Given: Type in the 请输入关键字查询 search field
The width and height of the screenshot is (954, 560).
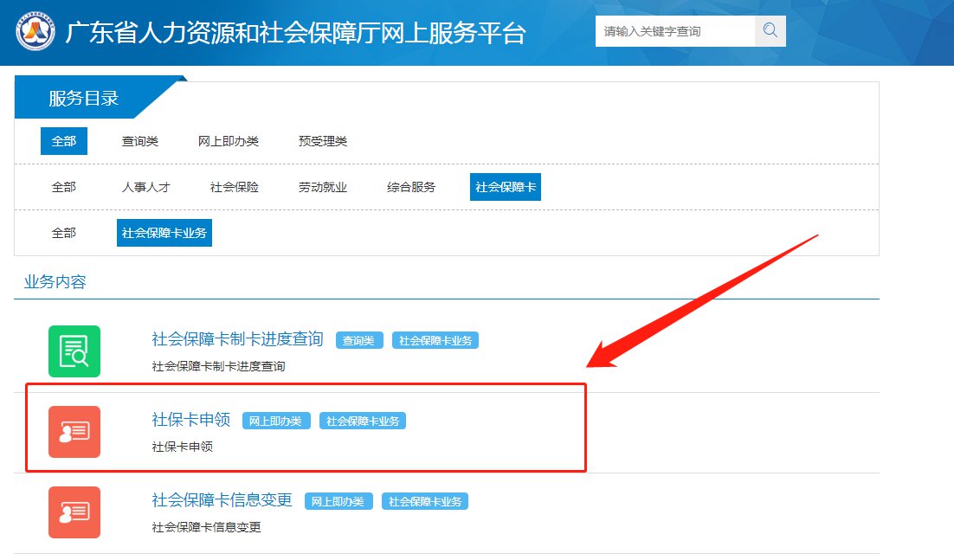Looking at the screenshot, I should pos(674,31).
